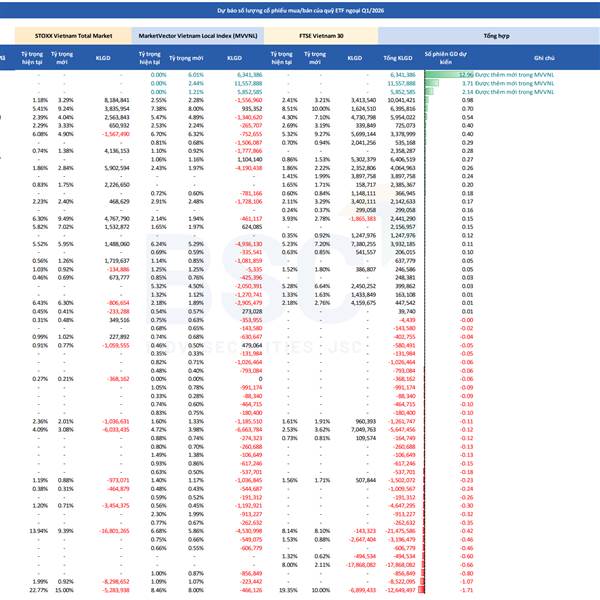Click the 'FTSE Vietnam 30' group header
This screenshot has height=600, width=600.
[321, 36]
